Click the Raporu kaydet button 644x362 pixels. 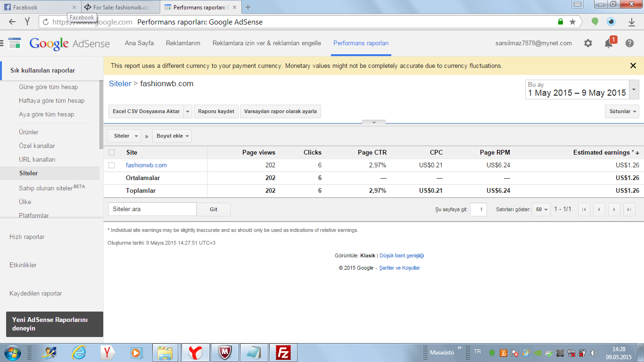(x=216, y=112)
